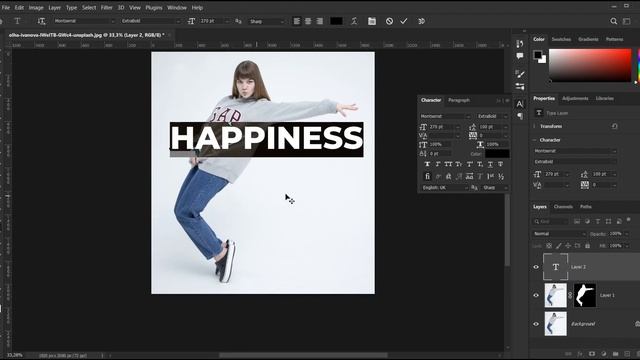Switch to the Paths tab

click(586, 207)
